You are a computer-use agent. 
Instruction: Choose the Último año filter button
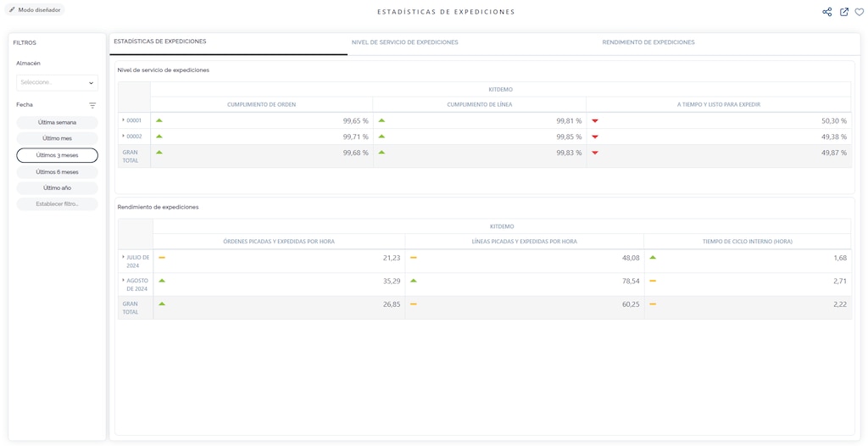(x=57, y=187)
